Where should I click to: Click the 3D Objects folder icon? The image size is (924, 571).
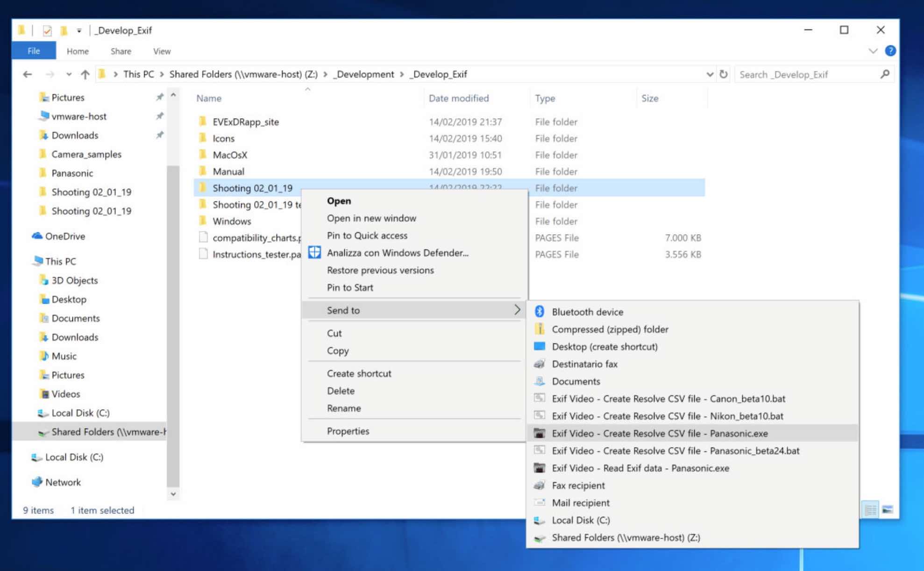pos(44,280)
